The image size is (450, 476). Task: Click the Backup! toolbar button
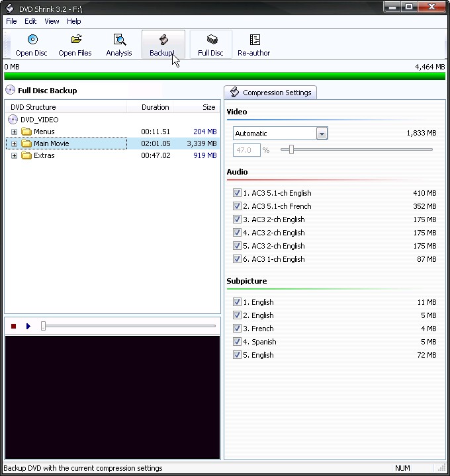point(163,44)
